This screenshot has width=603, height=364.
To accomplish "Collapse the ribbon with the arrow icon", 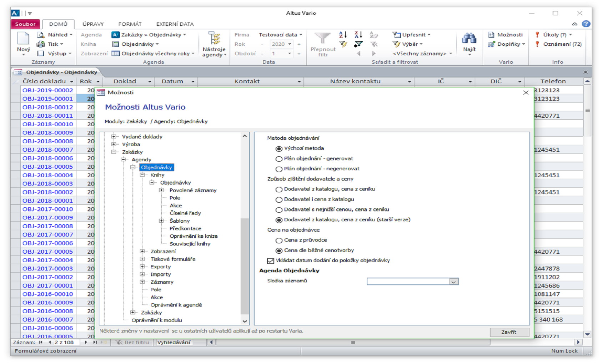I will pos(574,24).
